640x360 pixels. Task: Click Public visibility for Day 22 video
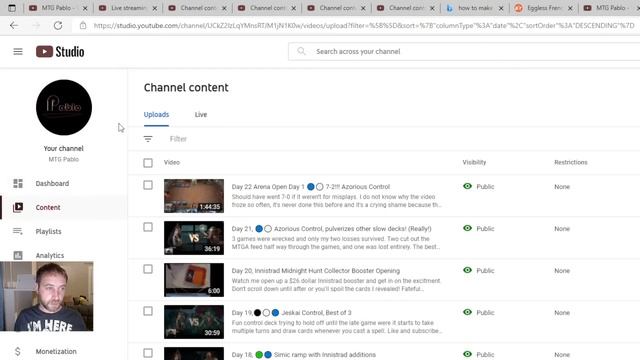click(485, 187)
